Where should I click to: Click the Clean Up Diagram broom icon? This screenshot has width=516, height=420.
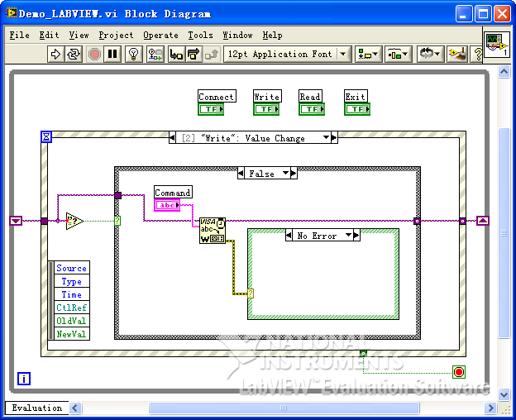pyautogui.click(x=457, y=54)
